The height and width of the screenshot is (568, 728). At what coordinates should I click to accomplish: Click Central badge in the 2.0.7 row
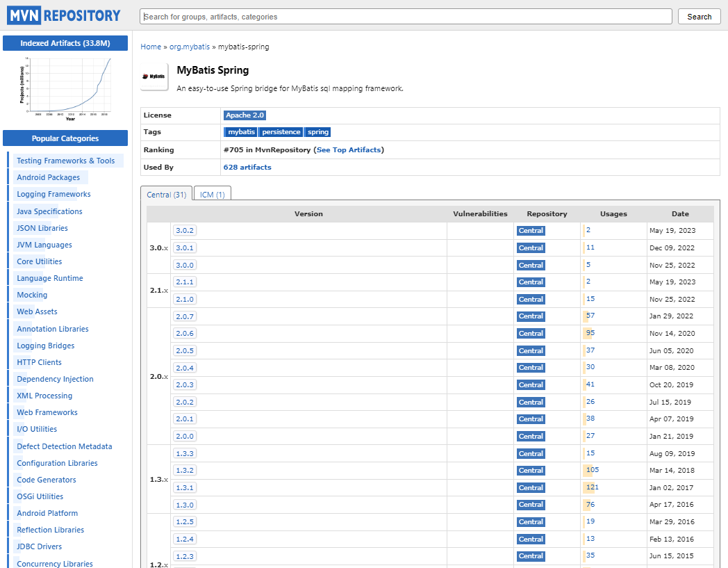pos(531,316)
